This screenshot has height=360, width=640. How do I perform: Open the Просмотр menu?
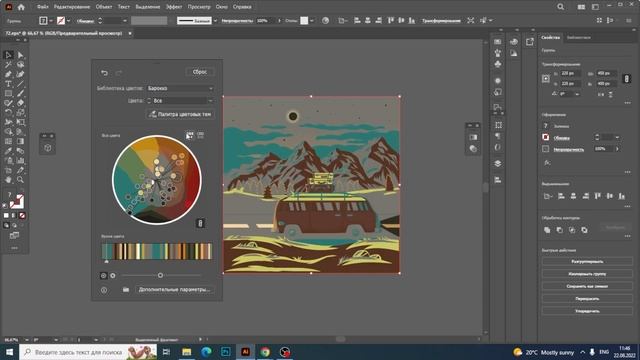click(x=199, y=7)
